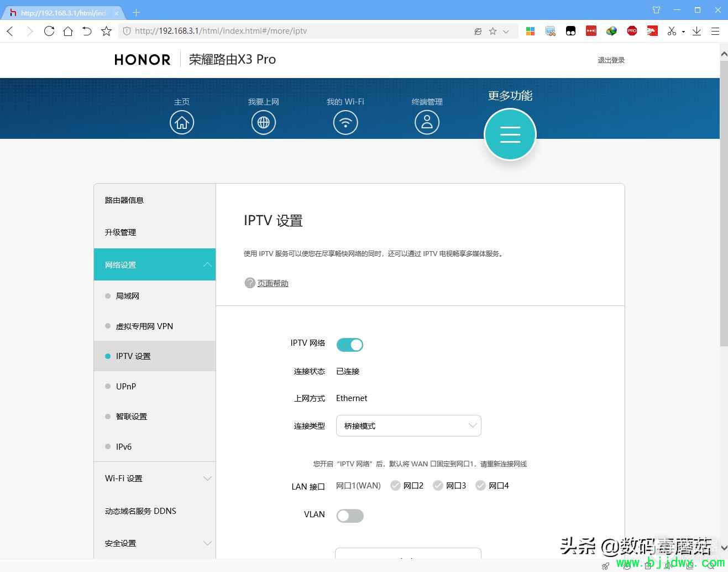Go to browser home page icon
The width and height of the screenshot is (728, 572).
point(68,31)
